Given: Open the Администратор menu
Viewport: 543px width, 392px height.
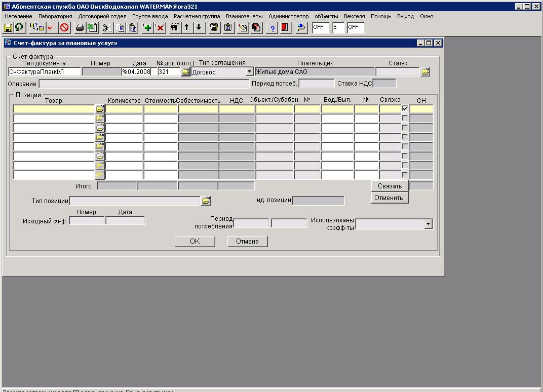Looking at the screenshot, I should coord(288,16).
